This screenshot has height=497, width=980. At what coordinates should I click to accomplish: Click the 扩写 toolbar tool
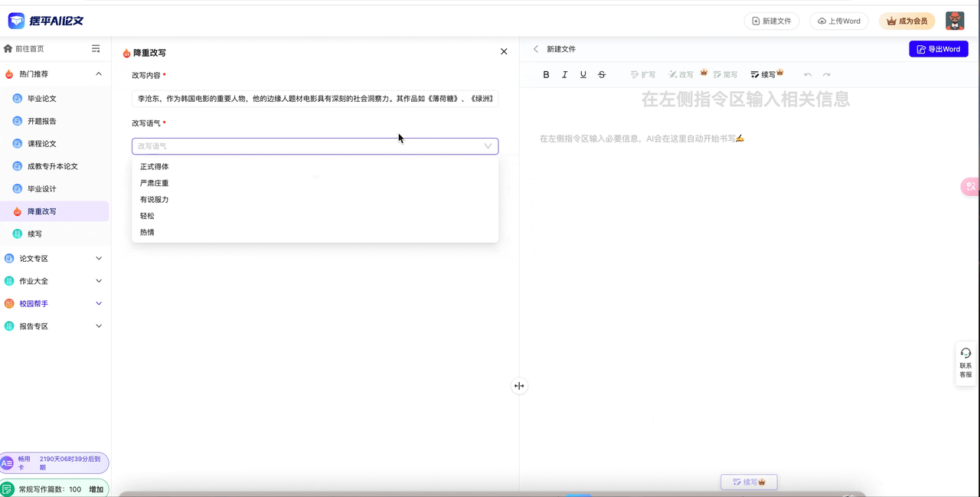pyautogui.click(x=643, y=74)
